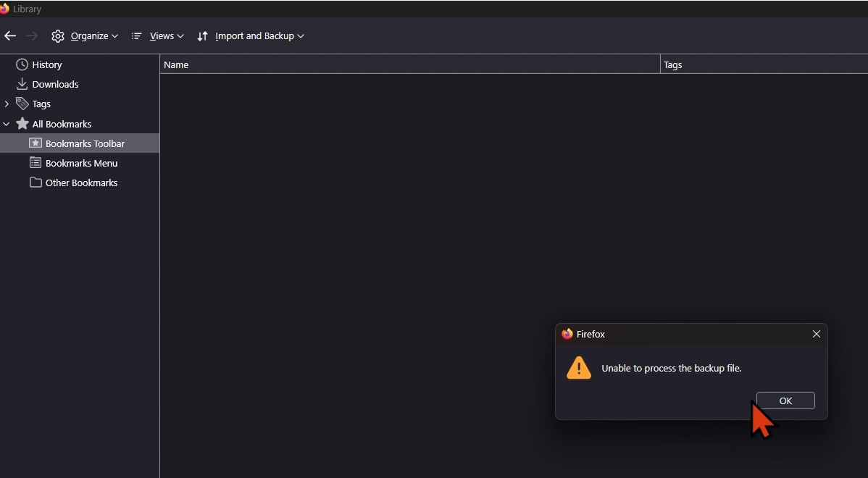Click the warning triangle icon in dialog
Viewport: 868px width, 478px height.
coord(579,368)
